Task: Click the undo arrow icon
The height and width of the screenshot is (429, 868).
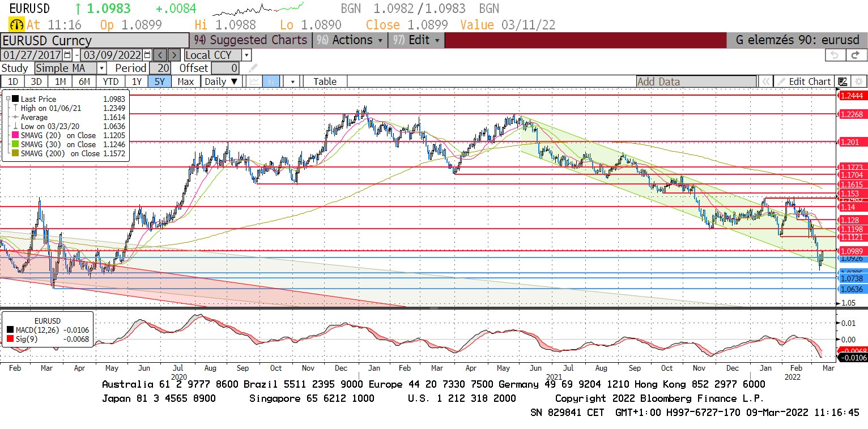Action: click(834, 55)
